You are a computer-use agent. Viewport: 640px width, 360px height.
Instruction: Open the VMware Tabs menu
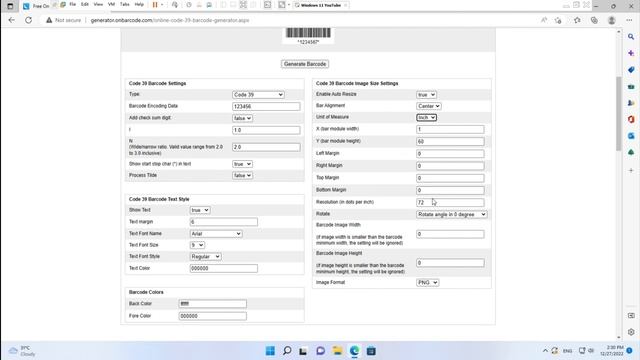124,4
